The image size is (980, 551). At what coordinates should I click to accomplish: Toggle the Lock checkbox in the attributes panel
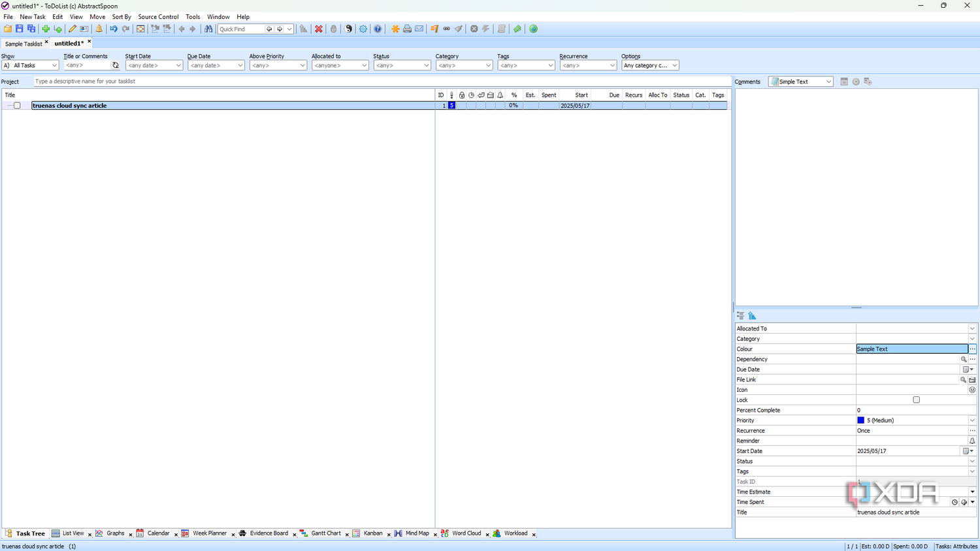tap(916, 400)
